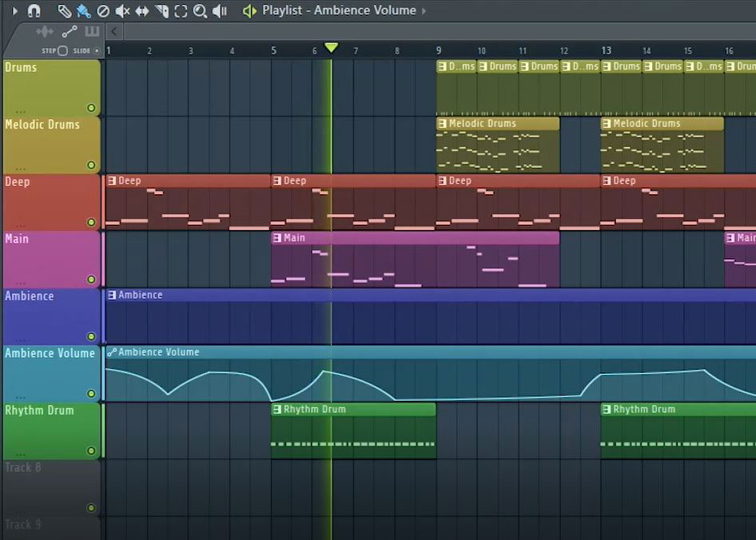Toggle the STEP editing mode

click(x=62, y=50)
